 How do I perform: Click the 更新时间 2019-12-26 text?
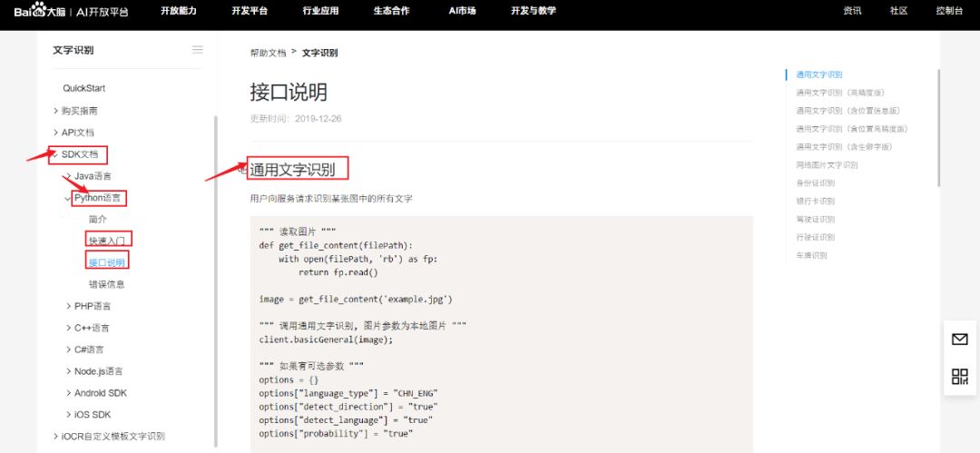[296, 119]
